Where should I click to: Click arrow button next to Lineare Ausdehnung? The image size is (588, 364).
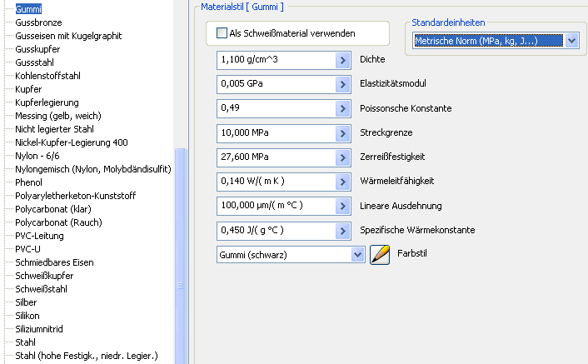[342, 206]
